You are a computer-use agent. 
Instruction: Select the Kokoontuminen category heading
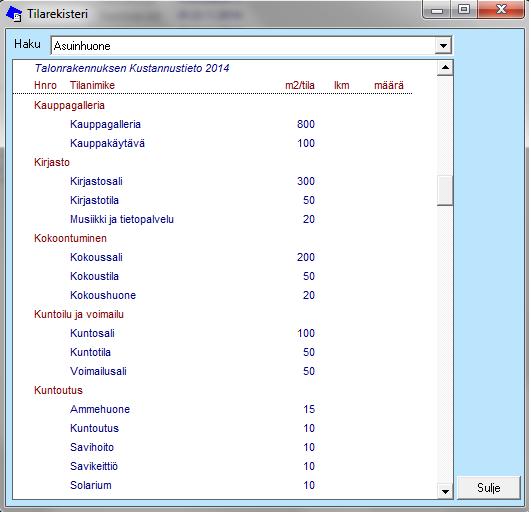coord(70,238)
